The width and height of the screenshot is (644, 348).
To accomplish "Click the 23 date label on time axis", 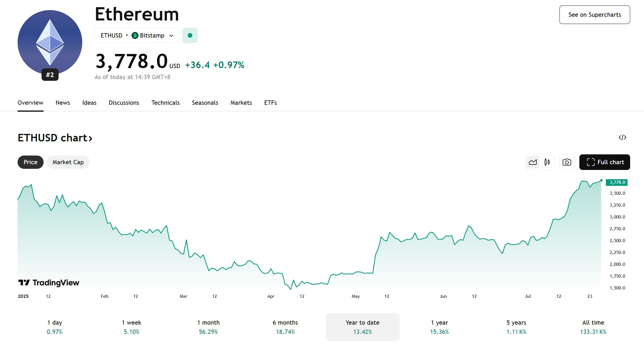I will (590, 296).
